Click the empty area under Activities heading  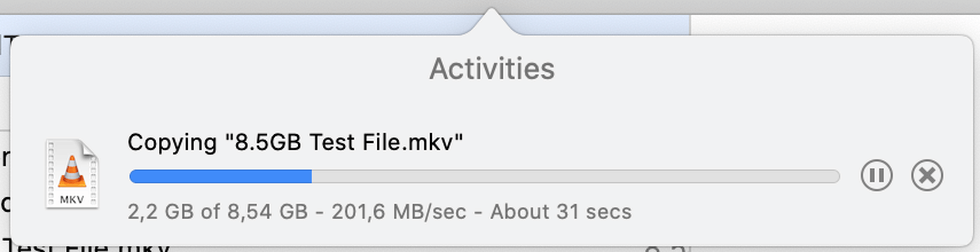492,106
